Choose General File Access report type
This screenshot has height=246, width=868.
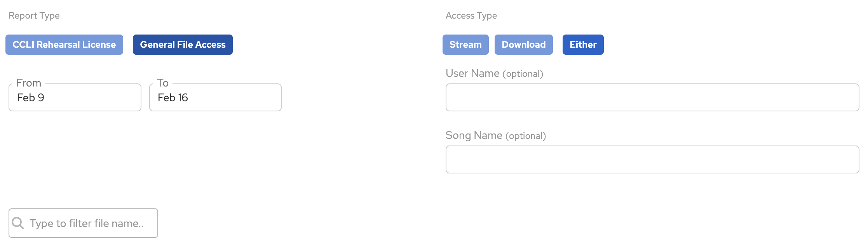click(x=183, y=45)
